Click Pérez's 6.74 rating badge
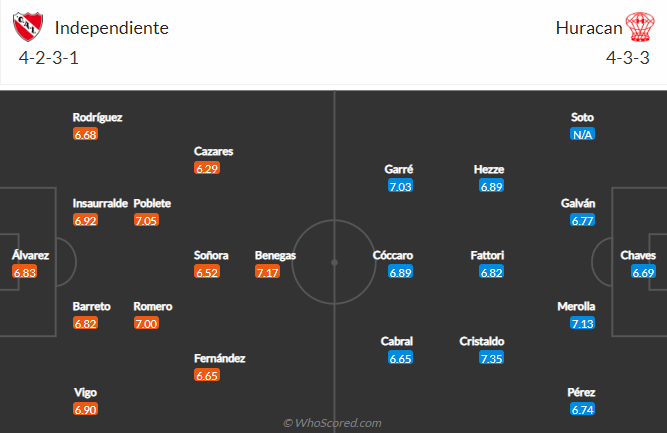 [x=582, y=409]
